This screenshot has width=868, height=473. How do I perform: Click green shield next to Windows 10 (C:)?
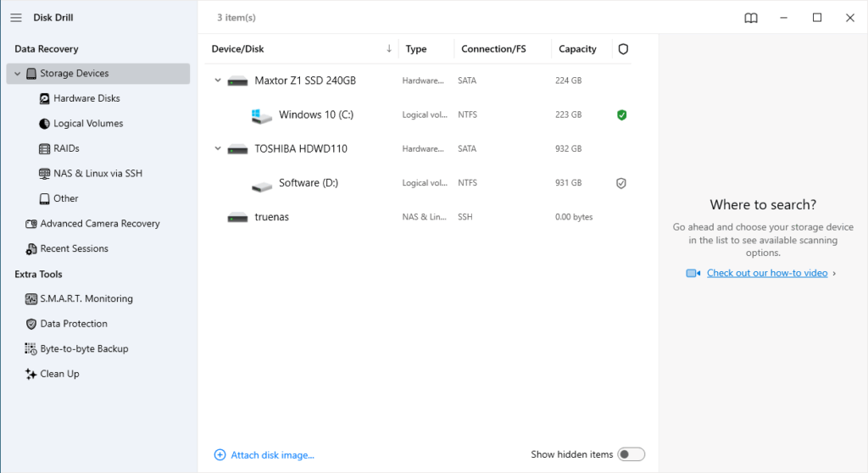[x=621, y=115]
